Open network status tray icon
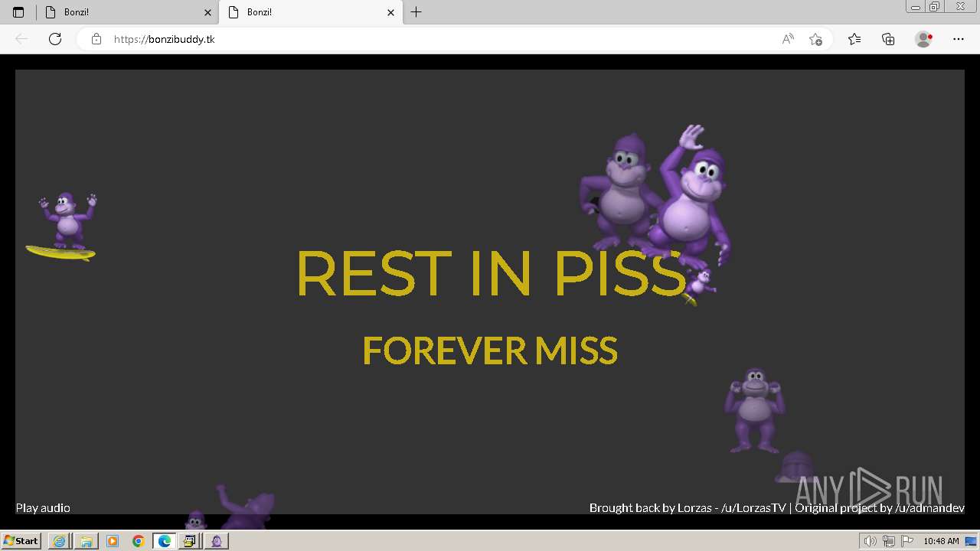 [889, 541]
